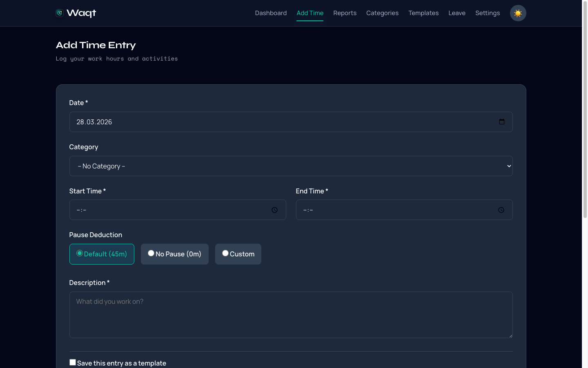Check 'Save this entry as a template'

point(72,362)
